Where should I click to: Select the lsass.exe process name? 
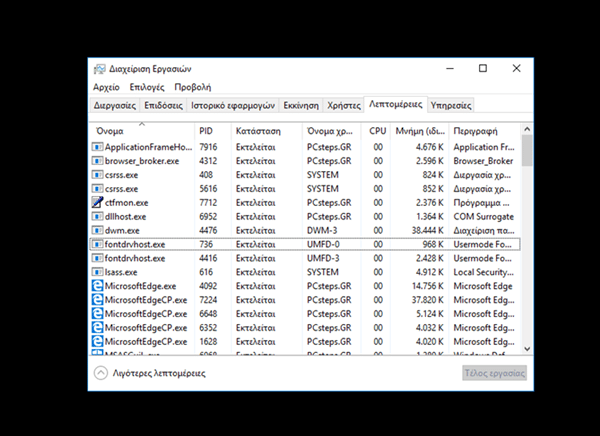[121, 272]
